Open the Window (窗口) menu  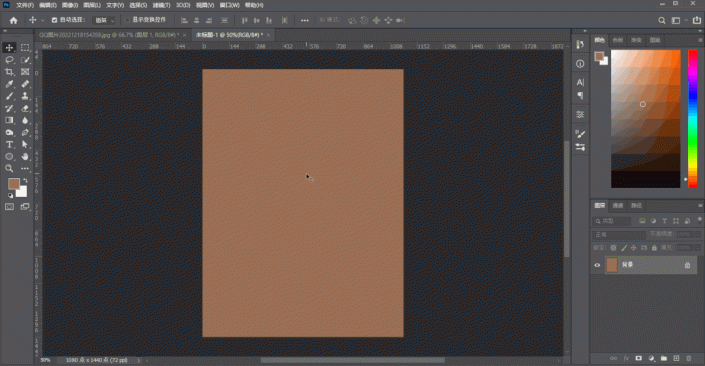pos(229,5)
